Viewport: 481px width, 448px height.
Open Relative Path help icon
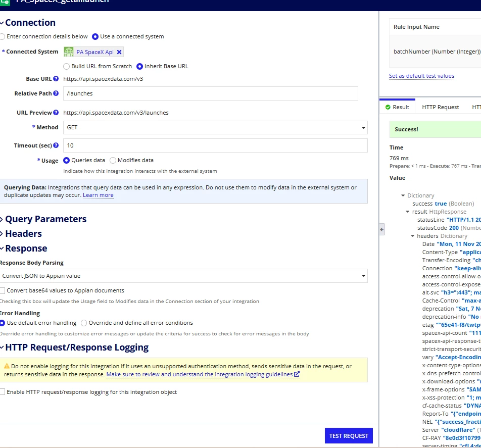(56, 93)
